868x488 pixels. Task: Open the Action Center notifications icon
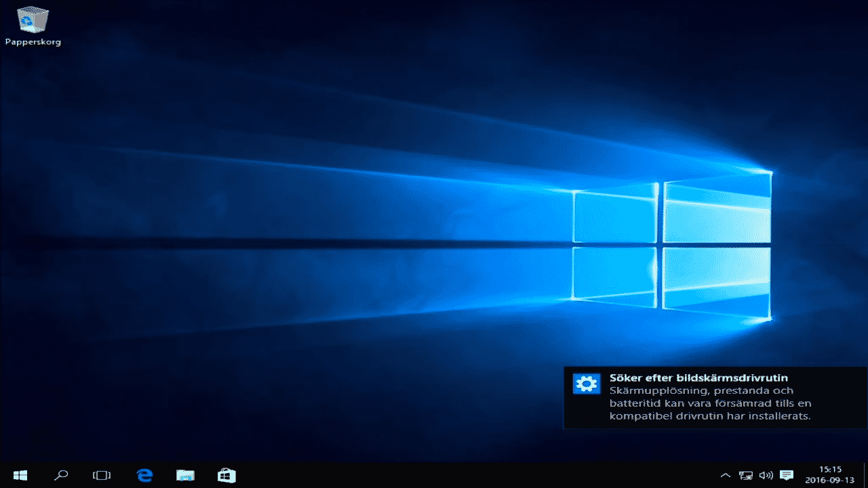[787, 475]
